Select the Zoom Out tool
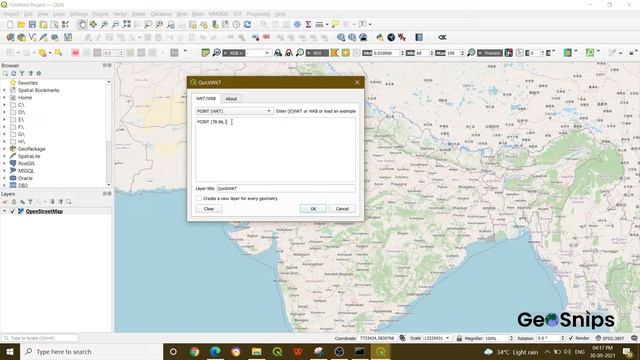Screen dimensions: 640x360 tap(116, 24)
